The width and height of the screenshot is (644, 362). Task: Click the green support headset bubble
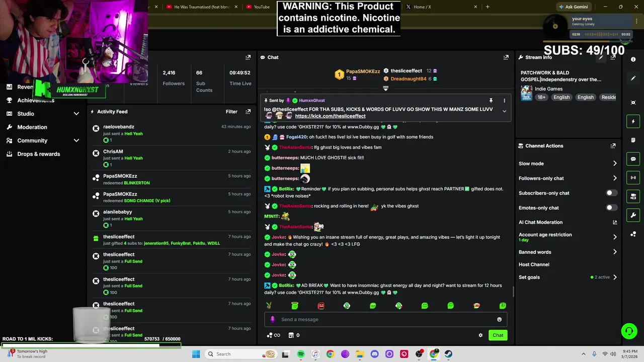pyautogui.click(x=629, y=331)
